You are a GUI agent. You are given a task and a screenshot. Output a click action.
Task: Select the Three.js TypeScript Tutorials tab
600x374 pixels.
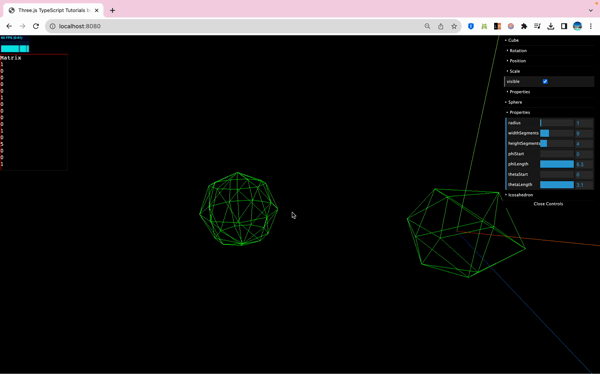[54, 10]
